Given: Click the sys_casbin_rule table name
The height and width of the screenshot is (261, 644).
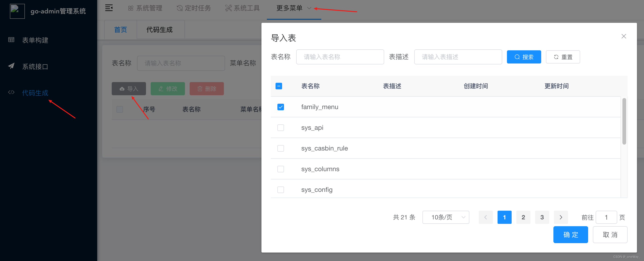Looking at the screenshot, I should [x=324, y=148].
